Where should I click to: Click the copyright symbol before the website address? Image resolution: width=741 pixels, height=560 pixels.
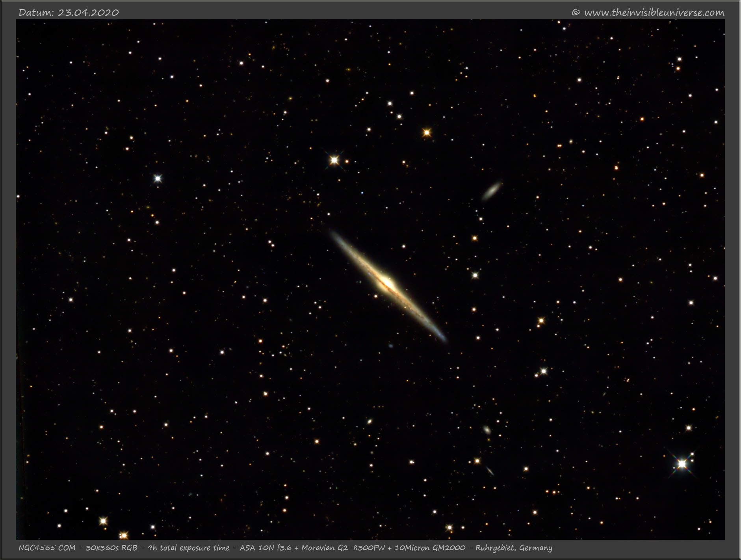click(x=576, y=13)
